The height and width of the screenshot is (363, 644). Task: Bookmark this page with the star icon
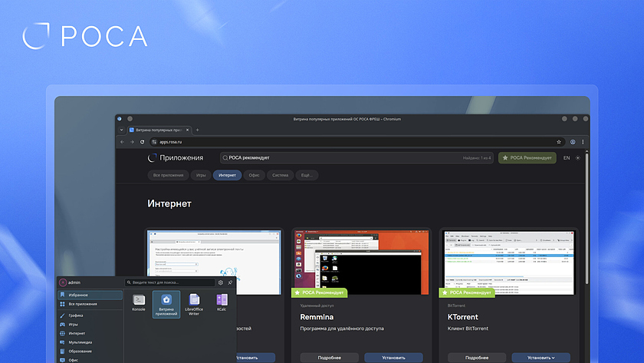559,142
